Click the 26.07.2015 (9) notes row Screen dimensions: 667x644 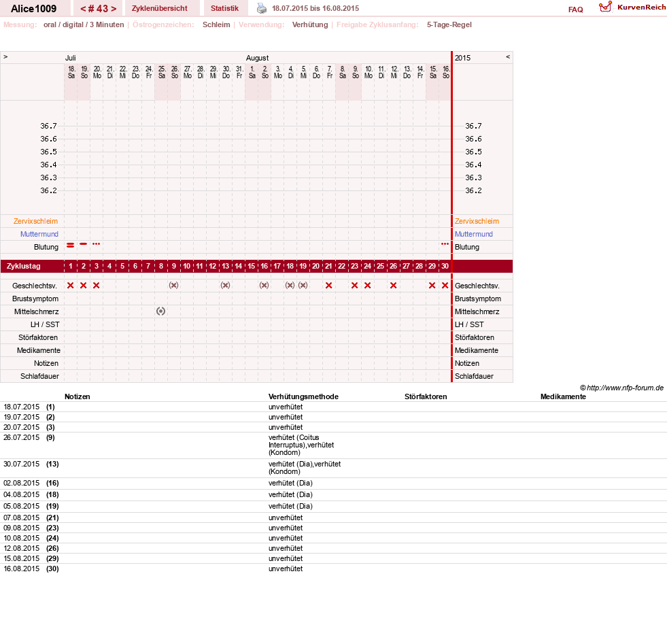333,445
